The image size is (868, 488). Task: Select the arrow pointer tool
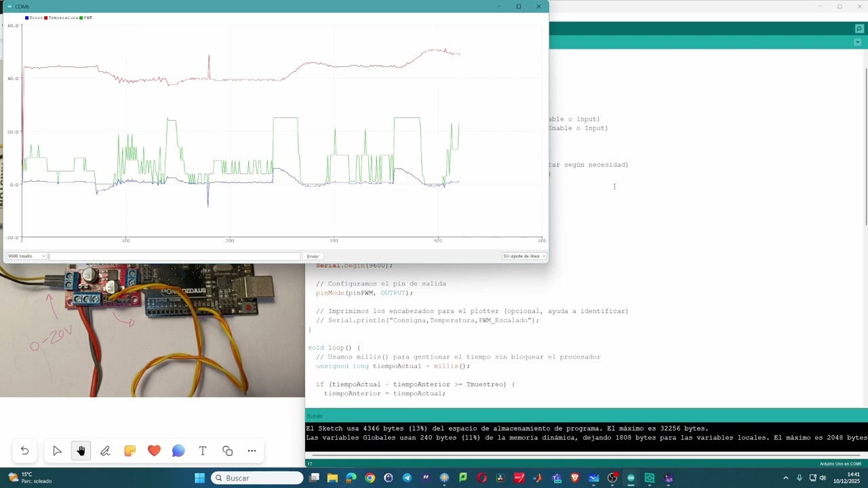(57, 451)
